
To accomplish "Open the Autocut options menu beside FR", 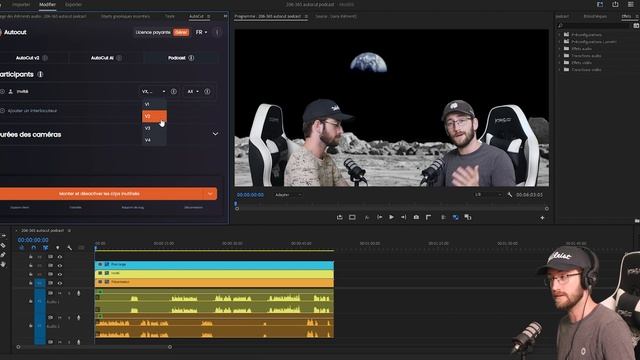I will [217, 32].
